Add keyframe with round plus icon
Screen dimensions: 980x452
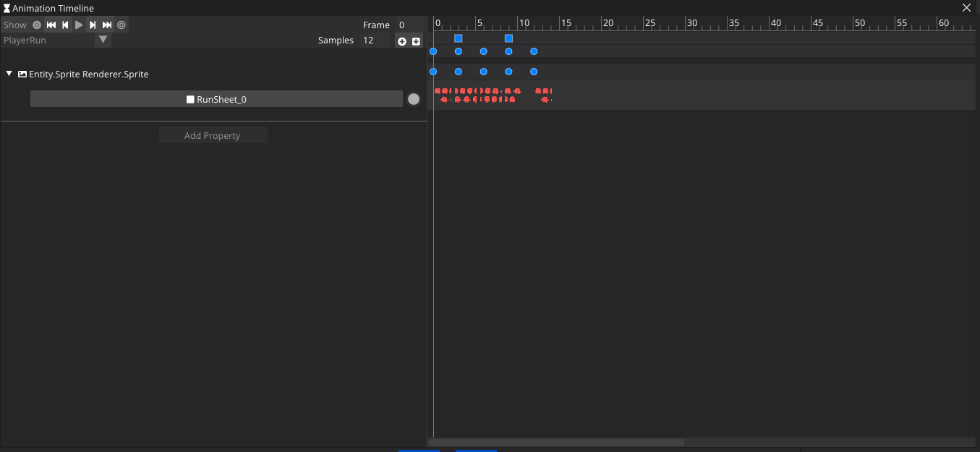[402, 41]
